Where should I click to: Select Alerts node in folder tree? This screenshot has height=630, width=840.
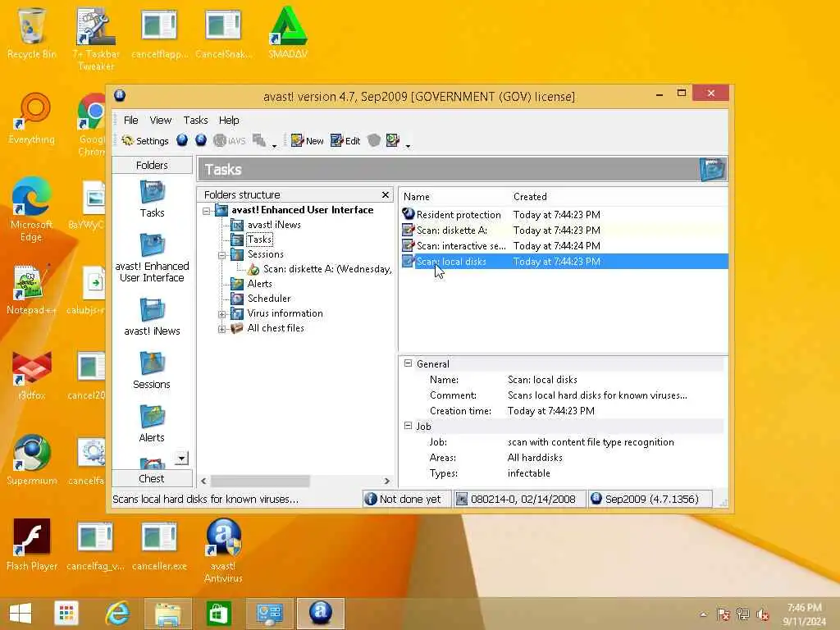259,283
